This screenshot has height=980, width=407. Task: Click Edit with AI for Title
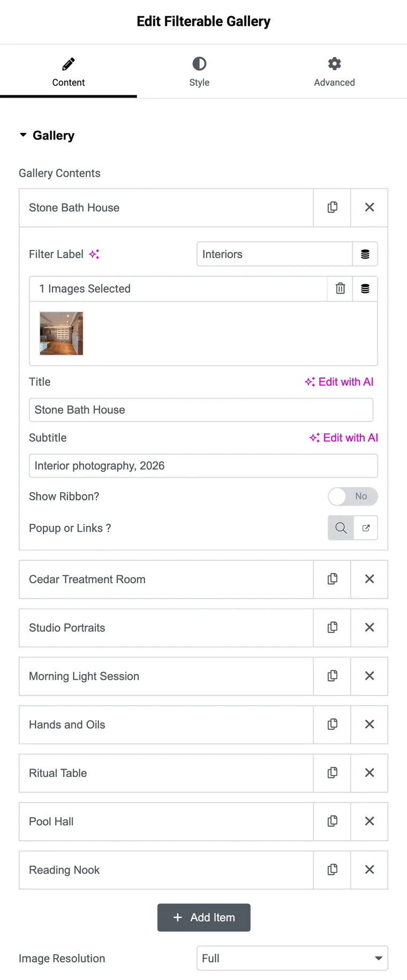(x=339, y=382)
